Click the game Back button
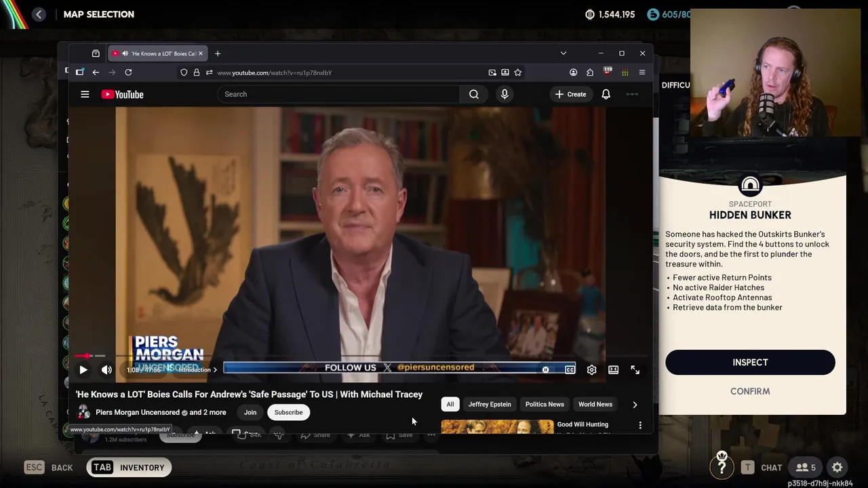This screenshot has height=488, width=868. 49,467
